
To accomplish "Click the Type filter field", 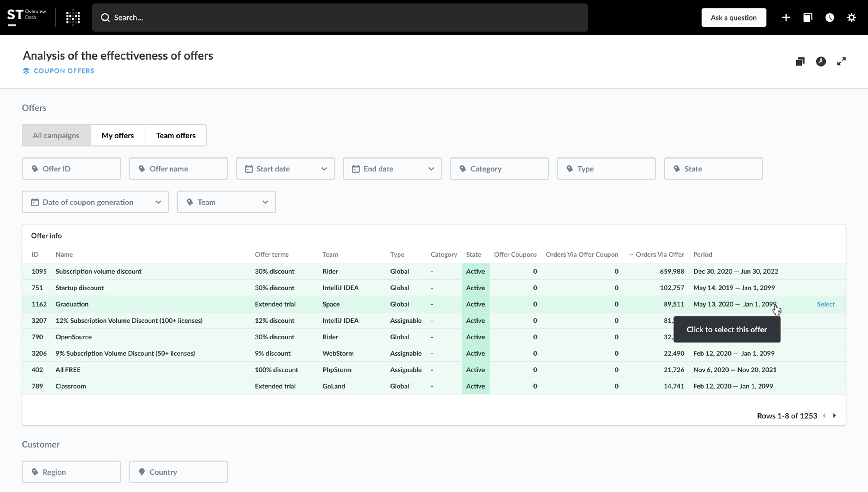I will 606,169.
